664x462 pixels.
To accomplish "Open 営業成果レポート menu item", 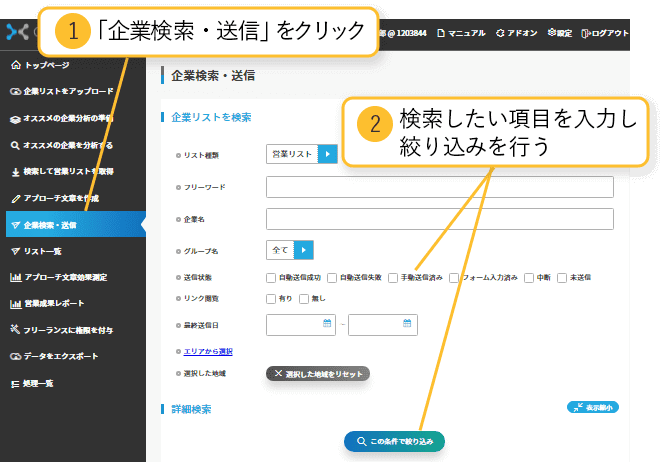I will 54,304.
